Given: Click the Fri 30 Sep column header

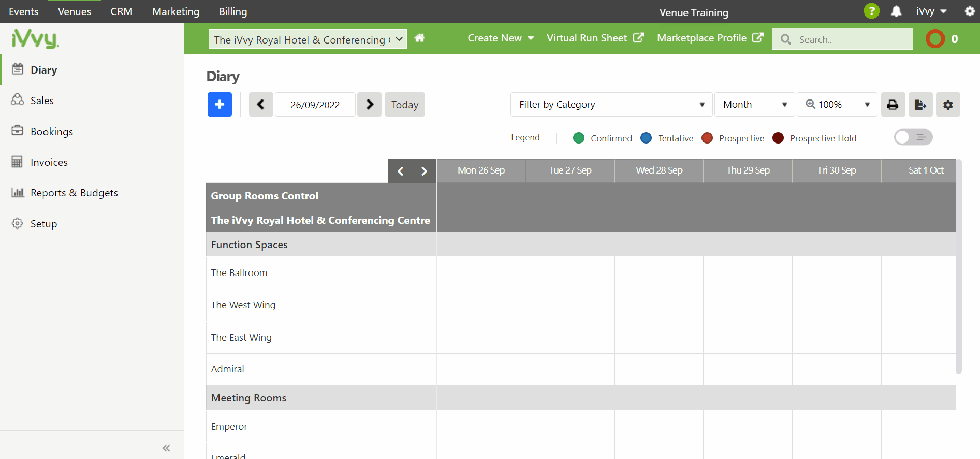Looking at the screenshot, I should click(x=837, y=170).
